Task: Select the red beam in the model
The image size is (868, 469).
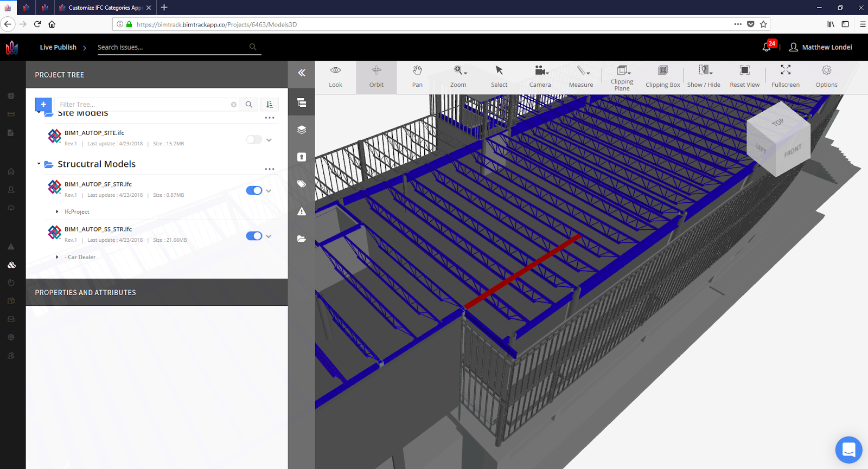Action: [x=522, y=272]
